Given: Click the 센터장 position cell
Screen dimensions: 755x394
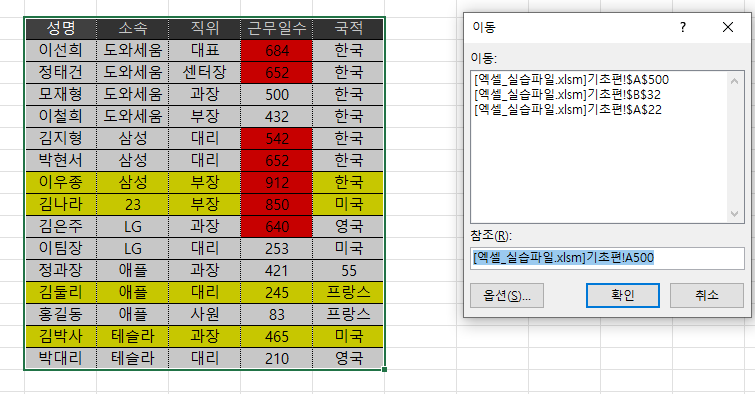Looking at the screenshot, I should click(x=205, y=73).
